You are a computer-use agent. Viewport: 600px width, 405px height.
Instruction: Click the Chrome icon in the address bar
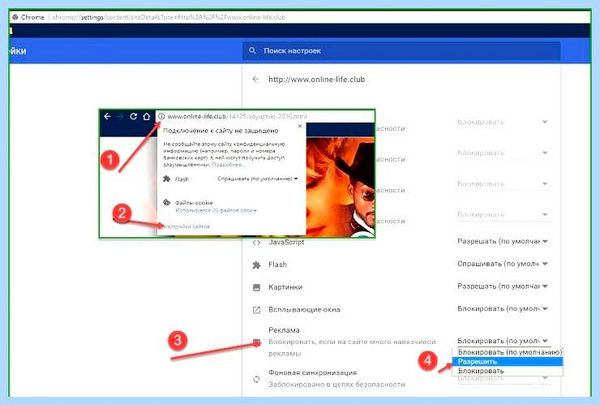point(15,17)
